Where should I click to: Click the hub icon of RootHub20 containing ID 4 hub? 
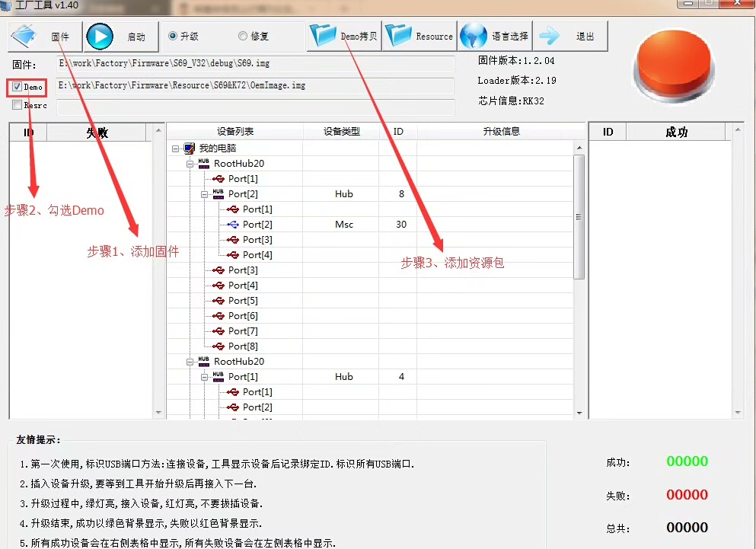203,362
